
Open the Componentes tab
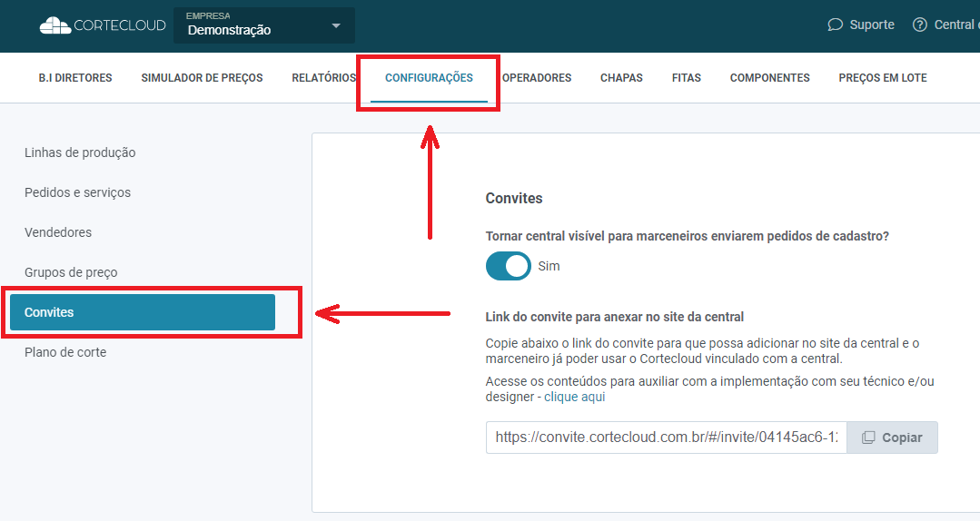[769, 78]
